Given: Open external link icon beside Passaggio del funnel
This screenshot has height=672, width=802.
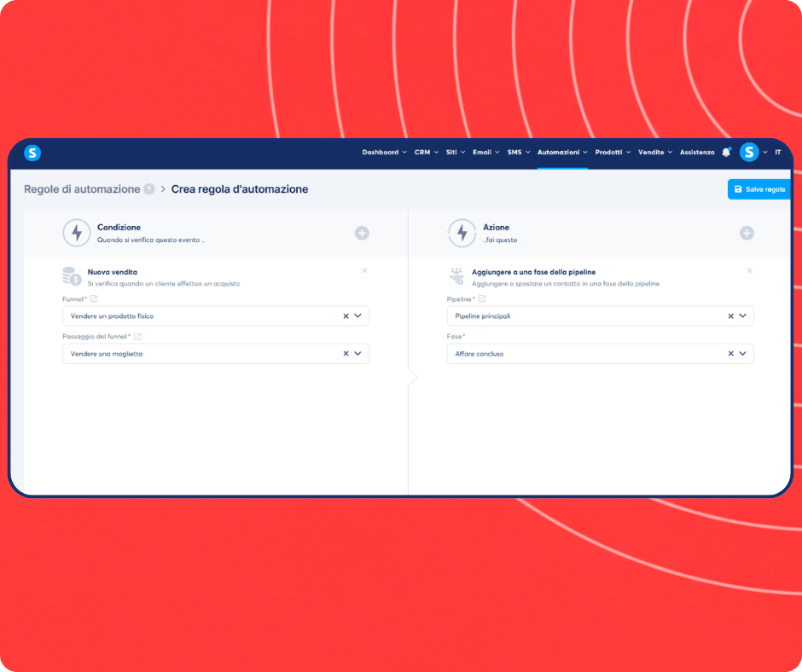Looking at the screenshot, I should tap(137, 337).
